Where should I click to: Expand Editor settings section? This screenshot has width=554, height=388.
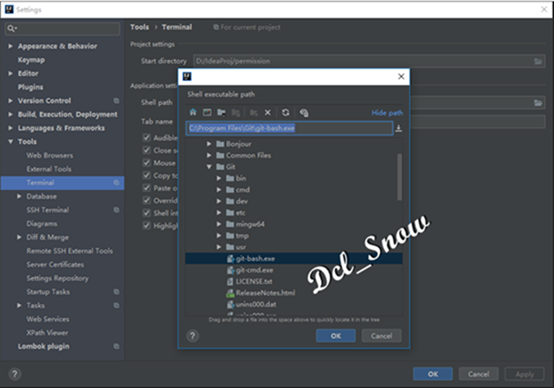pos(11,74)
